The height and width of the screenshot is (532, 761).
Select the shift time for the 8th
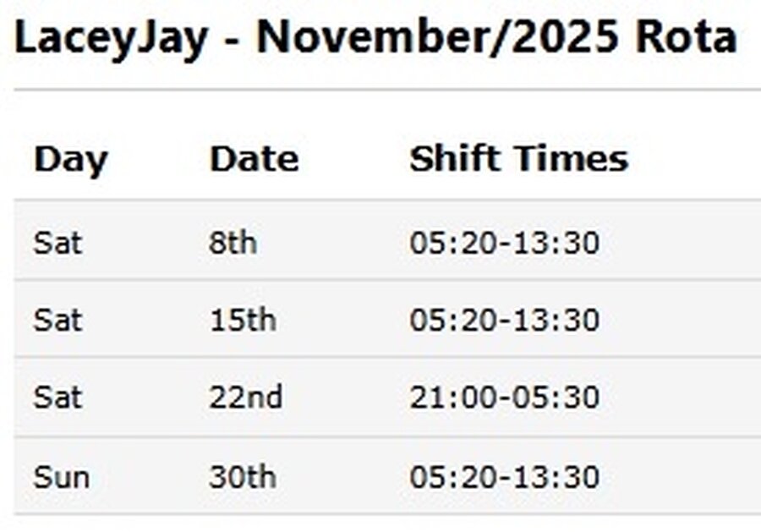504,244
